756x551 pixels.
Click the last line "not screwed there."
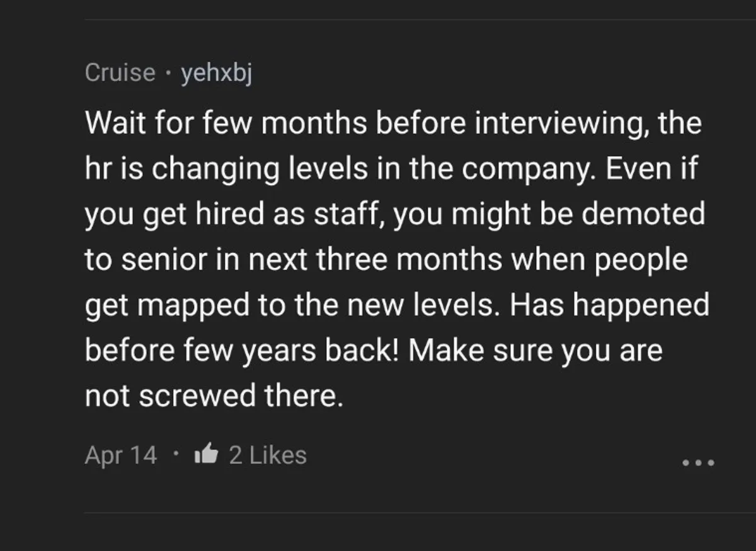coord(214,396)
